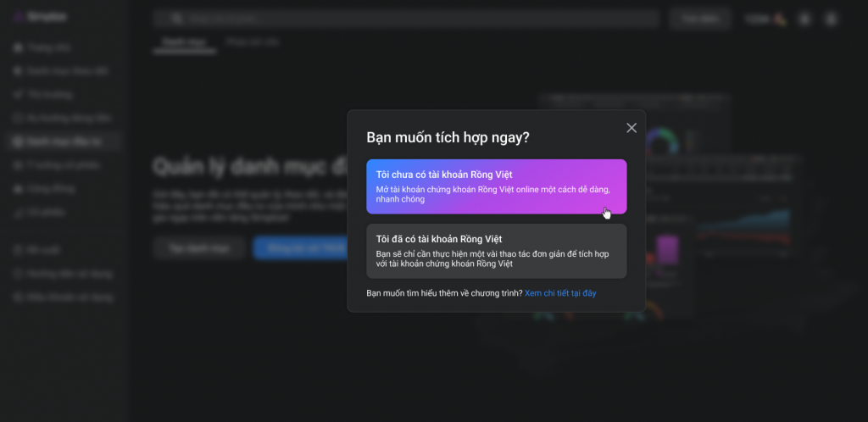Switch to the Danh mục tab
Viewport: 868px width, 422px height.
click(184, 42)
